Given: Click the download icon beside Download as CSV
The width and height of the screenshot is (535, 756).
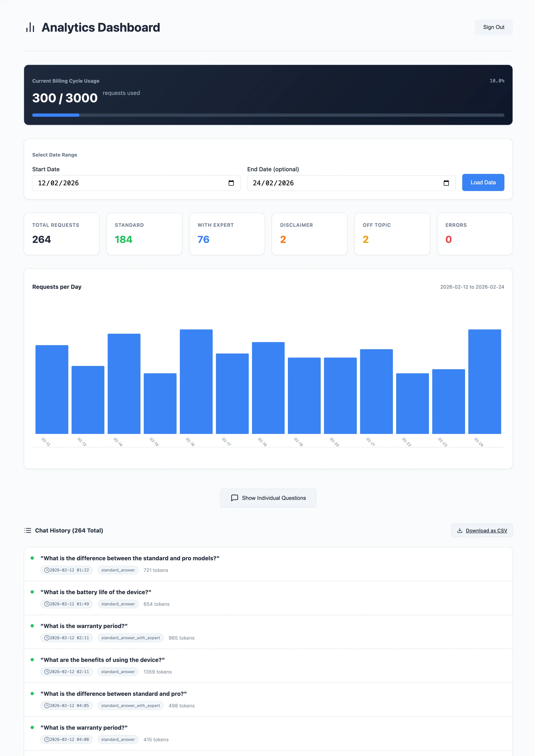Looking at the screenshot, I should 460,530.
